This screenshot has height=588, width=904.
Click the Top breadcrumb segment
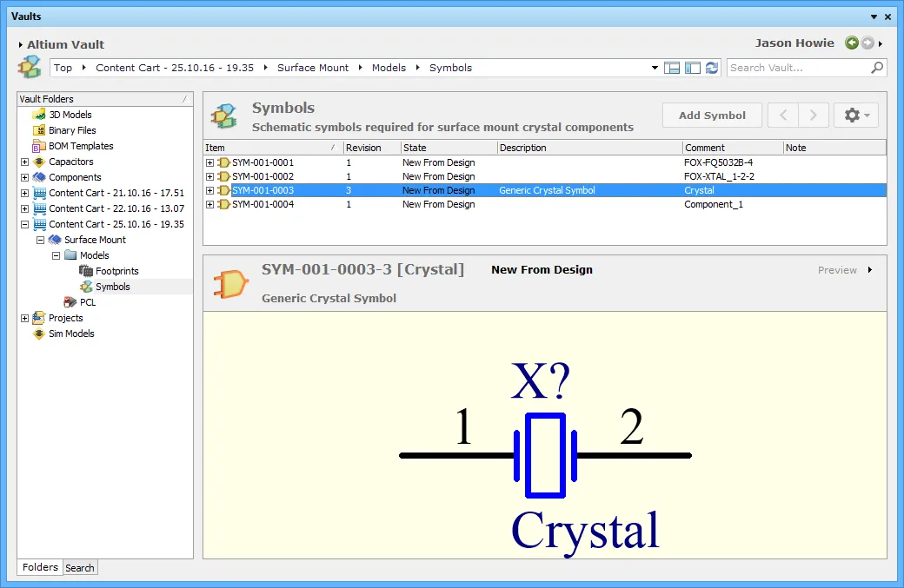tap(63, 68)
